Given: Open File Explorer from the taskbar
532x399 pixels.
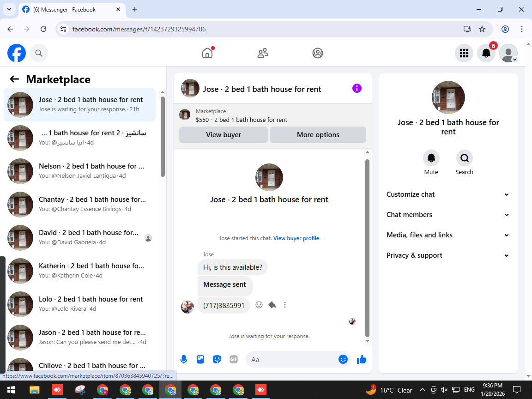Looking at the screenshot, I should 34,390.
